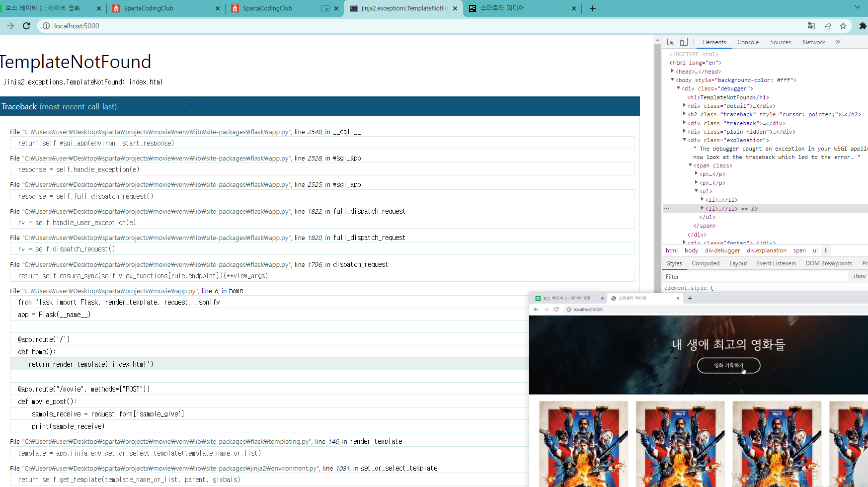Screen dimensions: 868x487
Task: Open the Translate page icon
Action: (x=811, y=26)
